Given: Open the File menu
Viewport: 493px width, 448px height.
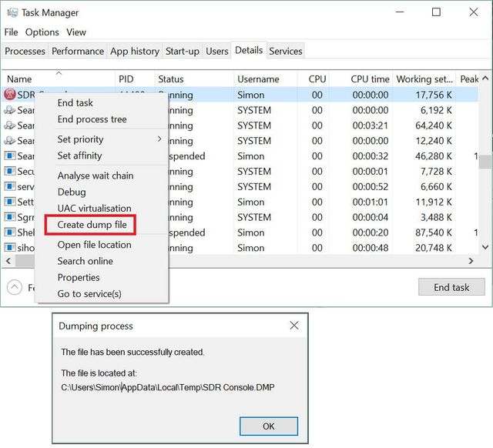Looking at the screenshot, I should point(11,32).
